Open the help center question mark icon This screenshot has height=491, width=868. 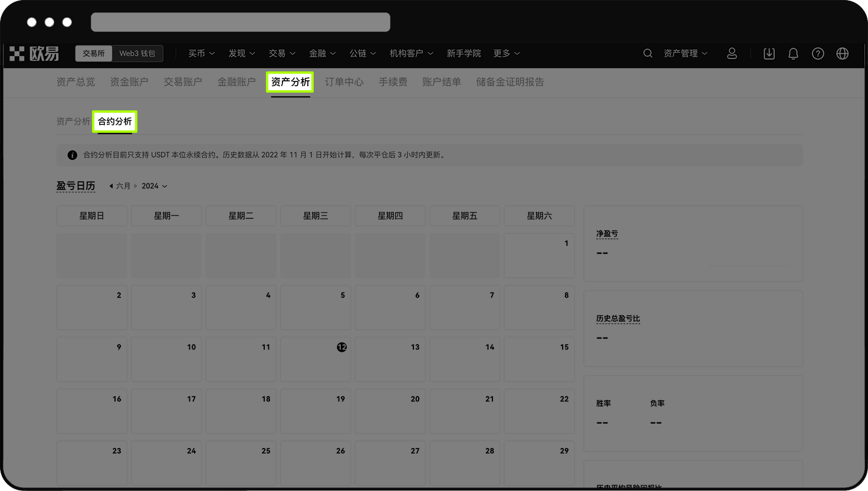[x=818, y=53]
